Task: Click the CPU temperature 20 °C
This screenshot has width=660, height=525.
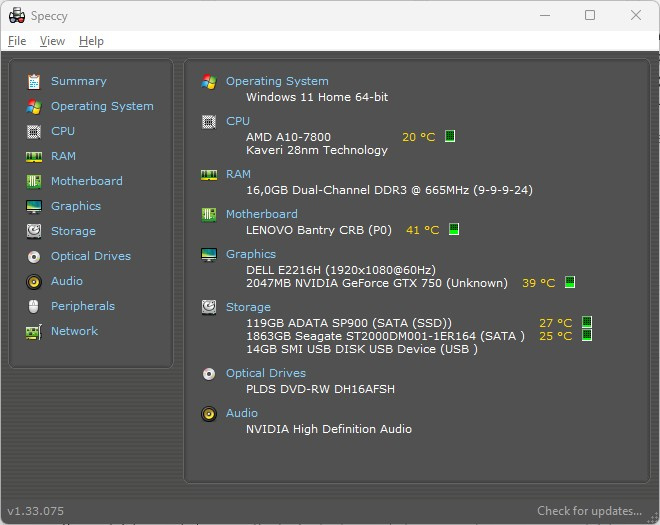Action: (418, 137)
